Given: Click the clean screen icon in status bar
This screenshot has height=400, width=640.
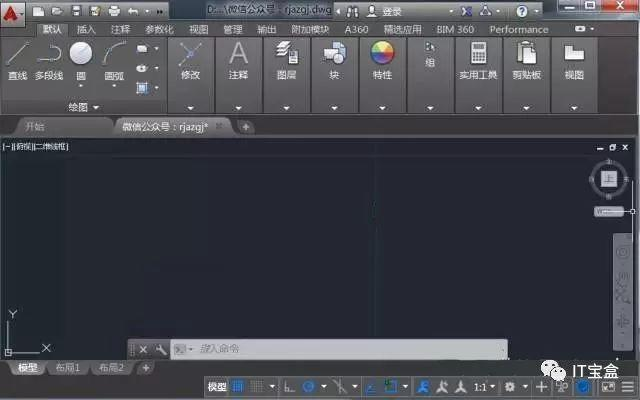Looking at the screenshot, I should (x=608, y=386).
